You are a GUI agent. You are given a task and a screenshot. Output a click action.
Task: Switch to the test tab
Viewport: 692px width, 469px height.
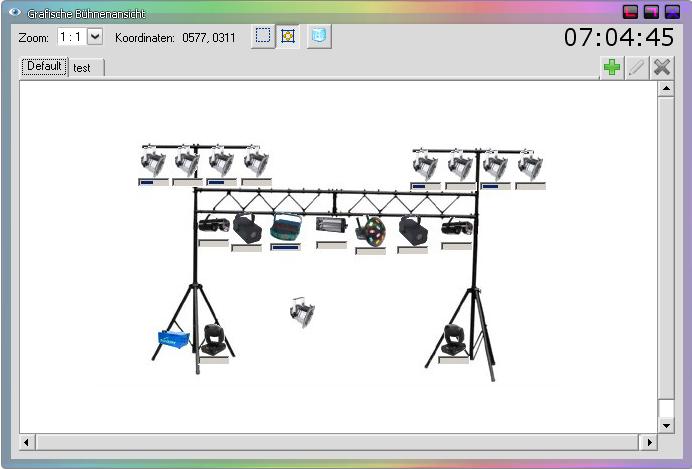pos(82,68)
